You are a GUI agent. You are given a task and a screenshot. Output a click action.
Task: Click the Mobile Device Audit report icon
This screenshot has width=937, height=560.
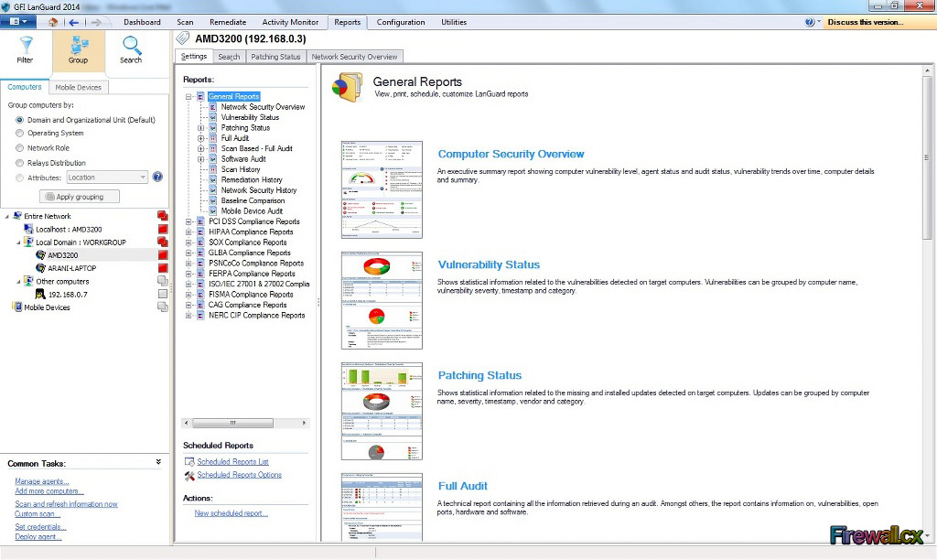point(212,211)
